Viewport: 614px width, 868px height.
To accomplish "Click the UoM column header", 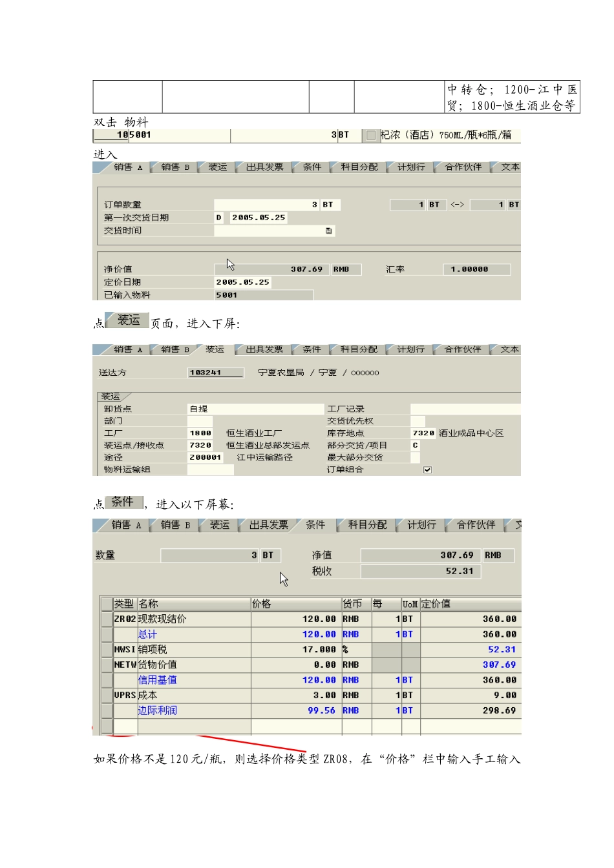I will 410,604.
